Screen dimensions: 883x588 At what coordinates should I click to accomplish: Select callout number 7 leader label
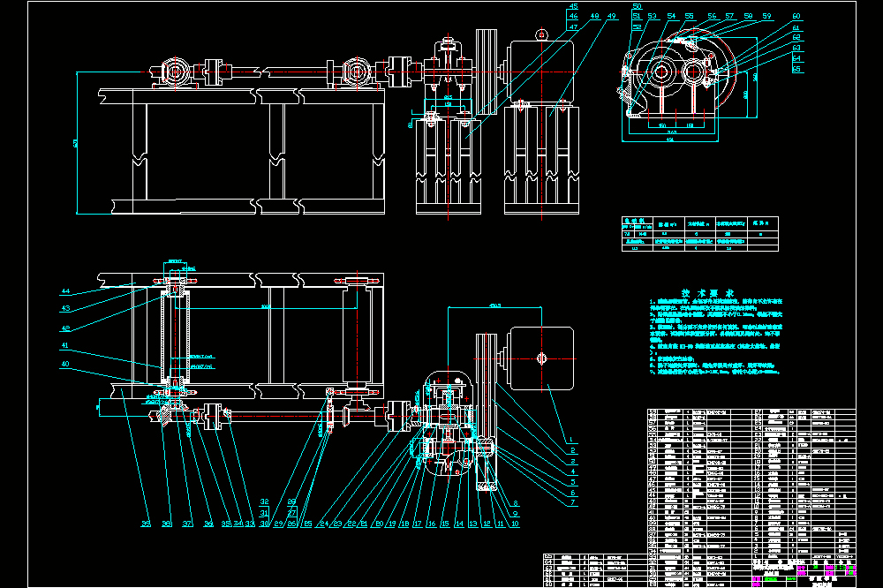tap(573, 502)
